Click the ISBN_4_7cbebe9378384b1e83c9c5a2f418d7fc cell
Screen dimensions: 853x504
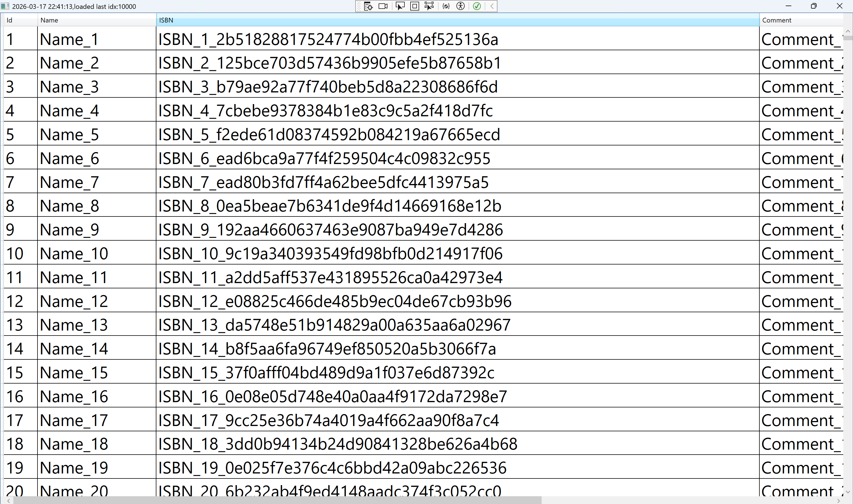(x=458, y=110)
